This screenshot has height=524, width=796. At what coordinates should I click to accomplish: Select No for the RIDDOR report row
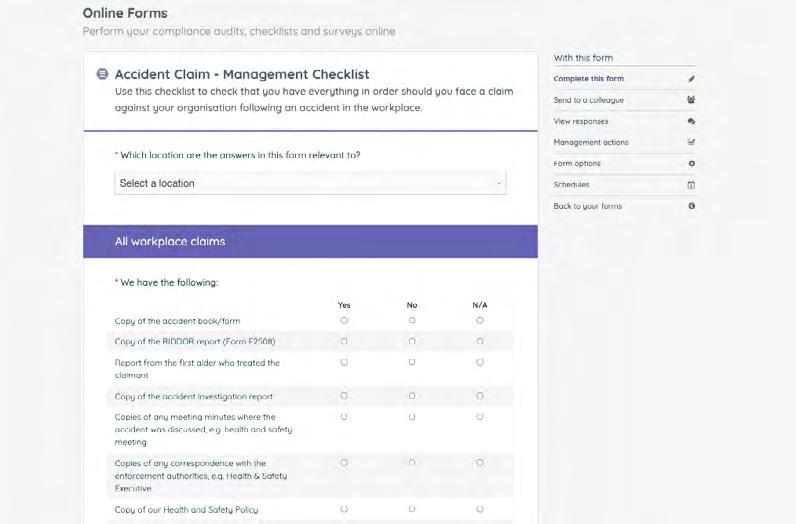[x=412, y=341]
